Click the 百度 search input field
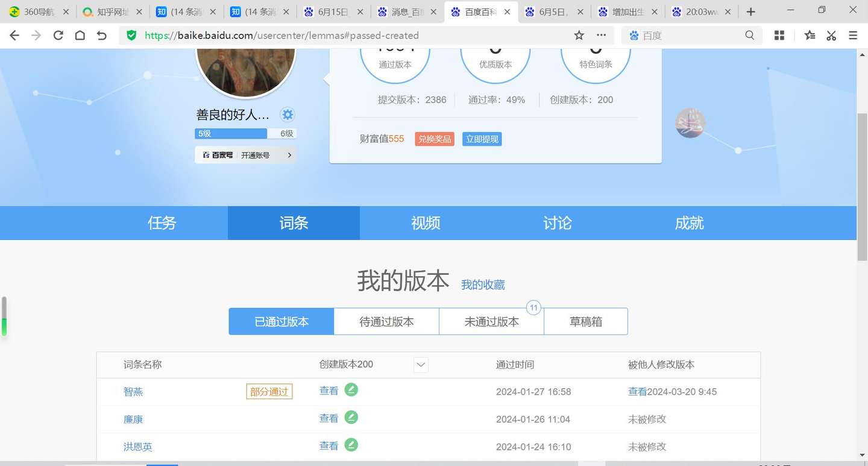 691,36
